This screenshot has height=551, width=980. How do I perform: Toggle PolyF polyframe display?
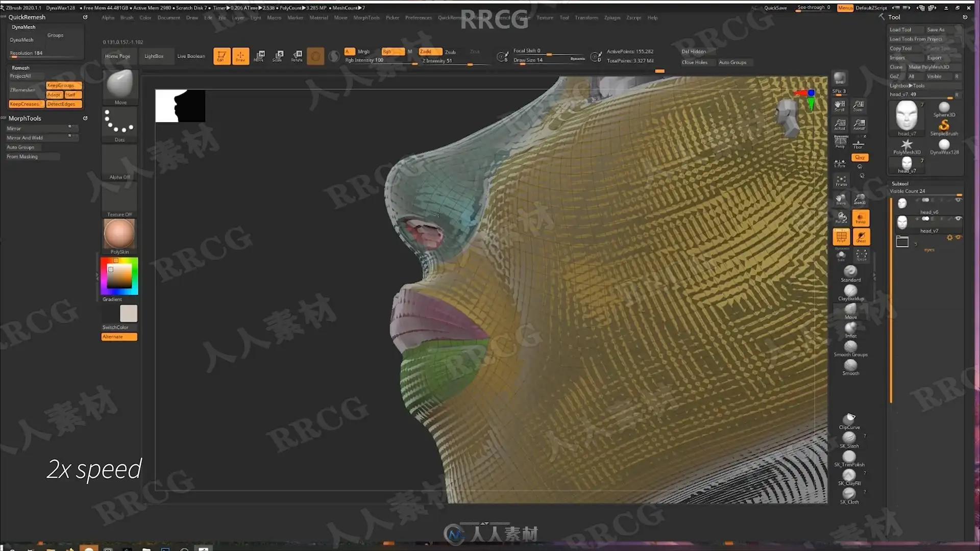tap(841, 237)
